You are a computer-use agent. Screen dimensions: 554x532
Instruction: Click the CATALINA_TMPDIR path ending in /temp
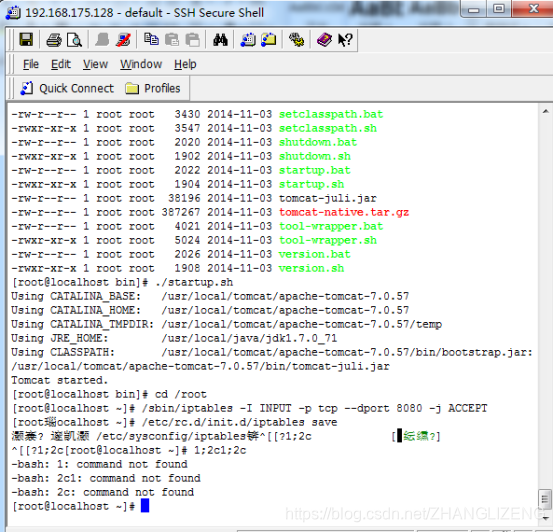click(302, 324)
